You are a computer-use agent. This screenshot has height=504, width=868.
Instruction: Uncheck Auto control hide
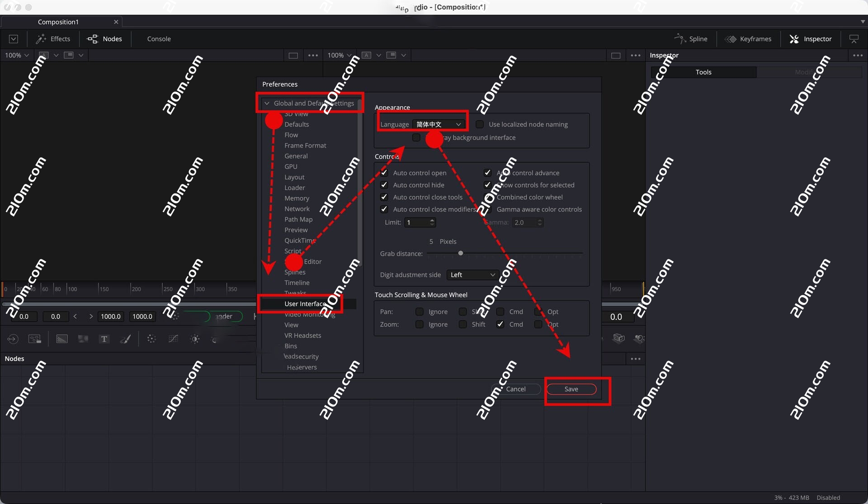[x=384, y=185]
